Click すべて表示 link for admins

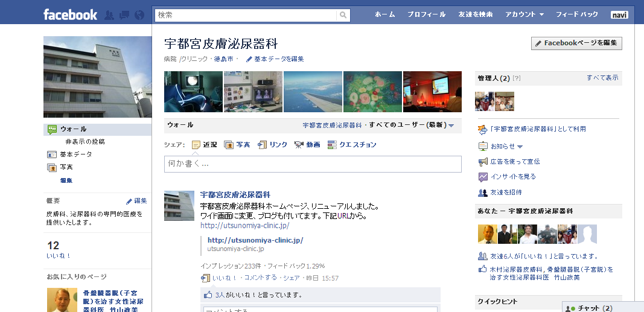click(602, 78)
